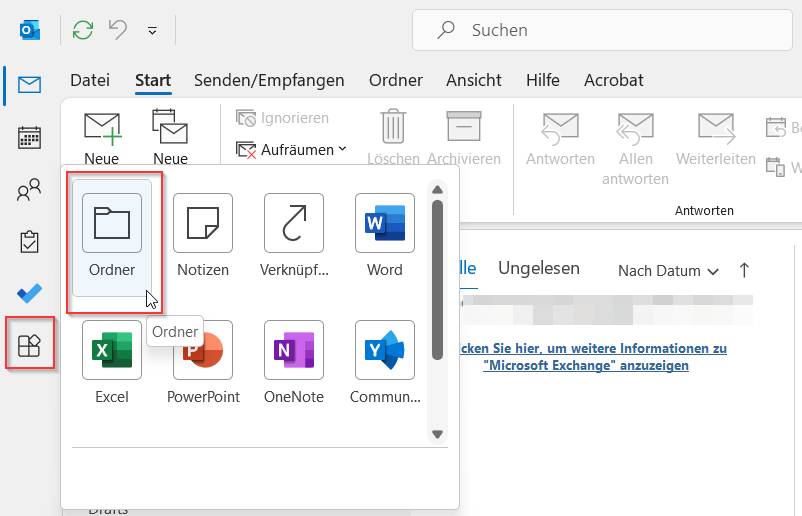This screenshot has width=802, height=516.
Task: Click the Outlook logo icon
Action: point(30,30)
